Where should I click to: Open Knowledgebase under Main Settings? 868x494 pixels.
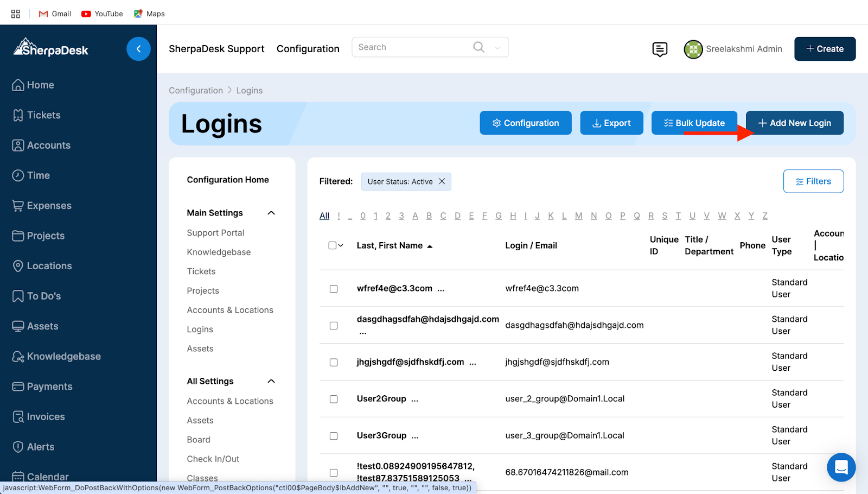pos(219,252)
